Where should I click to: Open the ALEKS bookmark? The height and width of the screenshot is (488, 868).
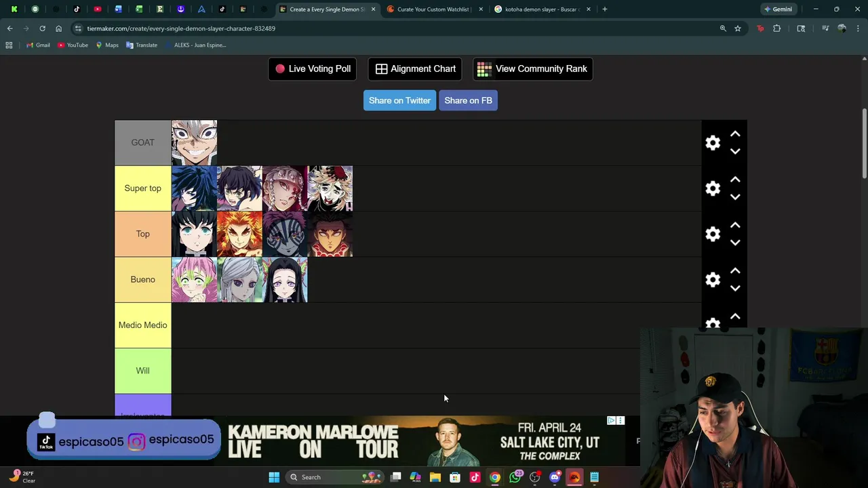click(x=195, y=45)
